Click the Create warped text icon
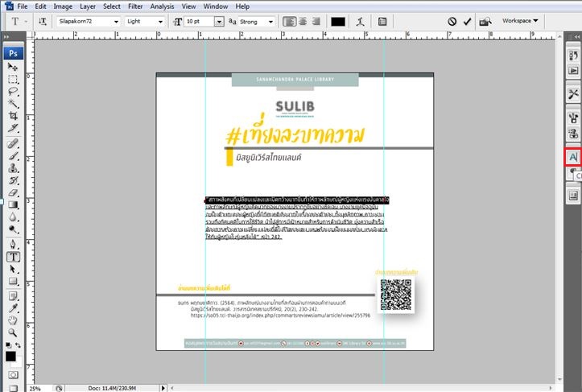This screenshot has width=582, height=392. coord(360,22)
